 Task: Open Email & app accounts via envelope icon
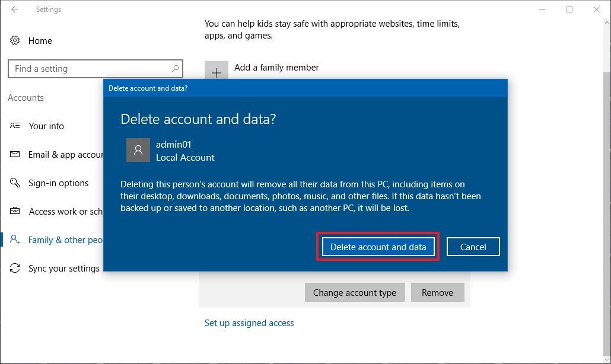click(15, 154)
